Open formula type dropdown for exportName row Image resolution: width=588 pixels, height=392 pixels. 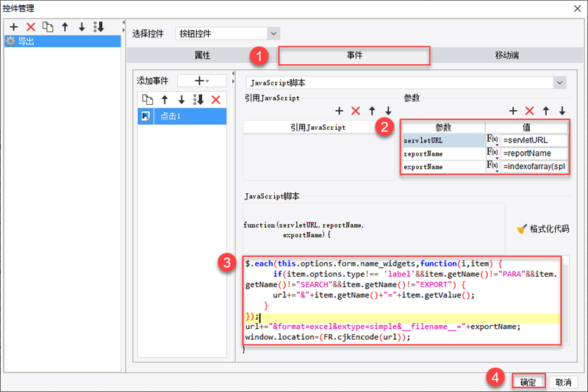[492, 166]
